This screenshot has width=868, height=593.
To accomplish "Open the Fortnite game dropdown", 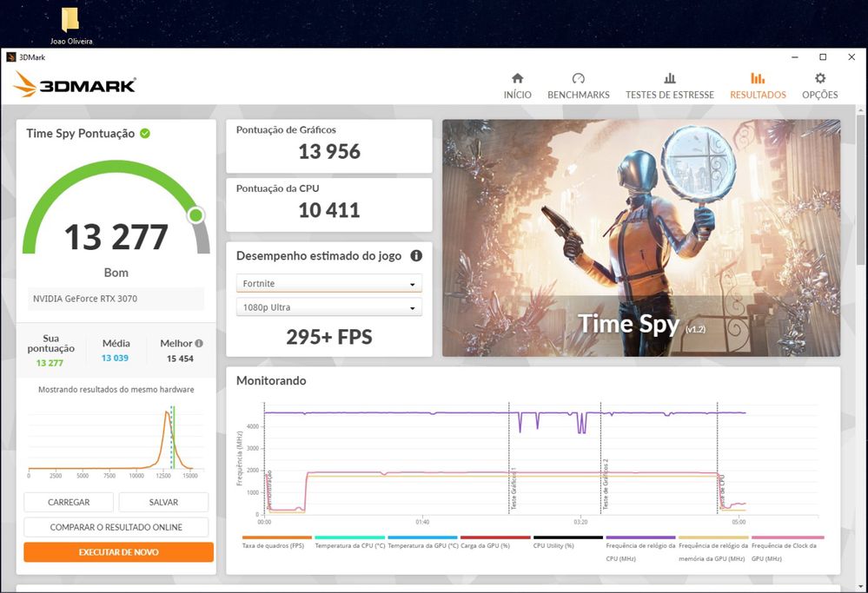I will point(328,283).
